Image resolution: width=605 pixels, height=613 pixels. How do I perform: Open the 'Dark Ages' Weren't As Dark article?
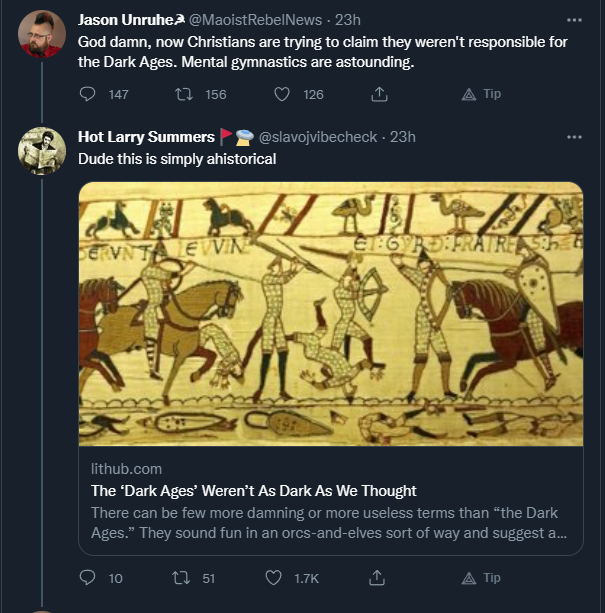coord(254,491)
